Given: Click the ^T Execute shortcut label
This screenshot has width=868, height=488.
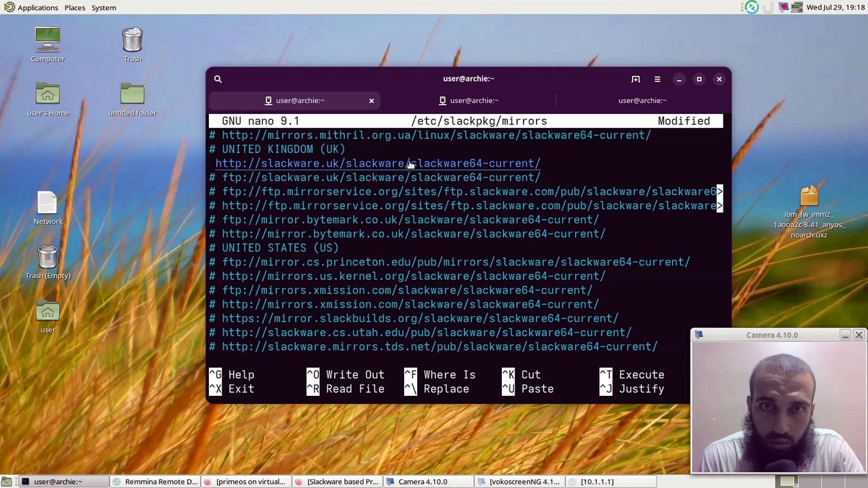Looking at the screenshot, I should 631,375.
